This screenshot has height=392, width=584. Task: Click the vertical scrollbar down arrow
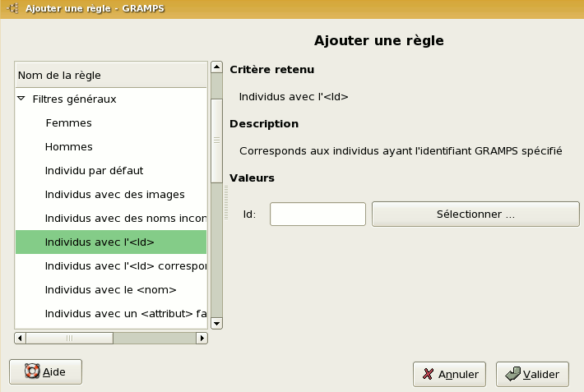pos(217,324)
